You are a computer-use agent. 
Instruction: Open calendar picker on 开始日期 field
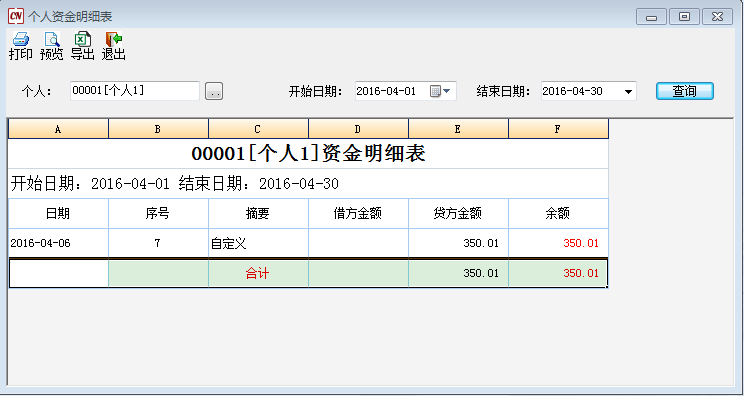[x=440, y=91]
